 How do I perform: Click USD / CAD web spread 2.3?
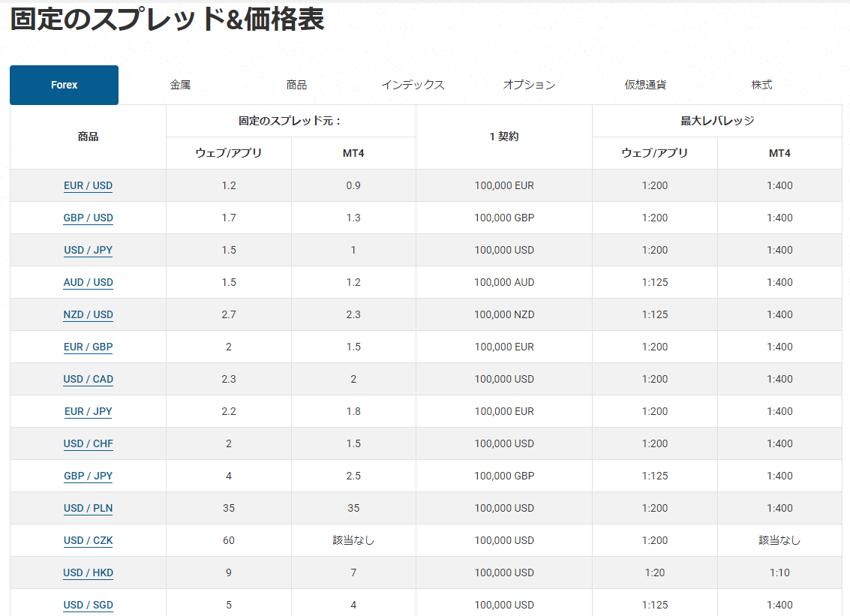click(229, 379)
